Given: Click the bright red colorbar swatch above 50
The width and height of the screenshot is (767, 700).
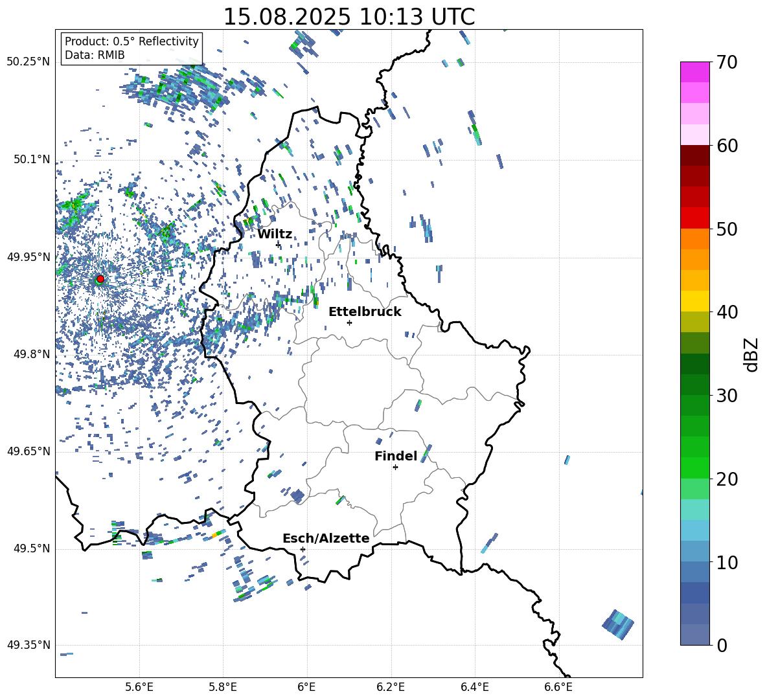Looking at the screenshot, I should [x=694, y=218].
